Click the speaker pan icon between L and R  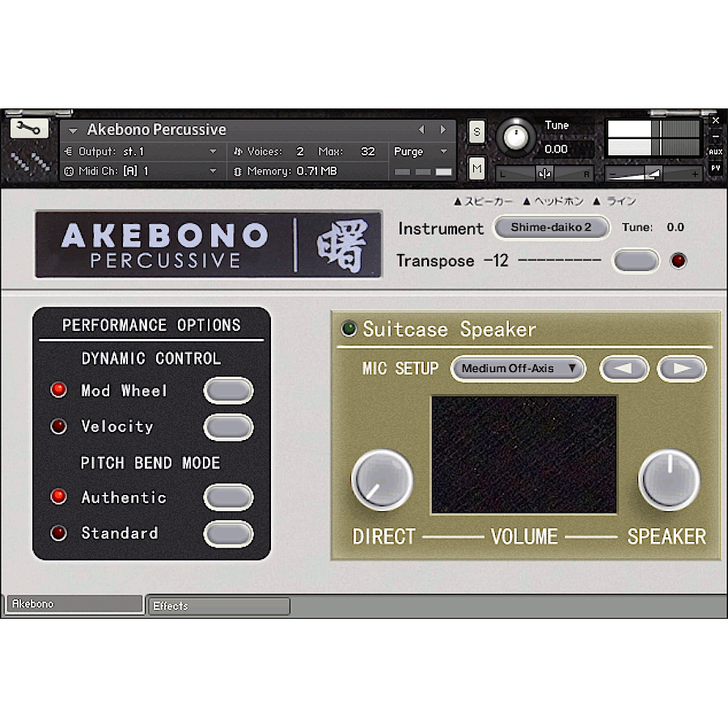tap(544, 172)
